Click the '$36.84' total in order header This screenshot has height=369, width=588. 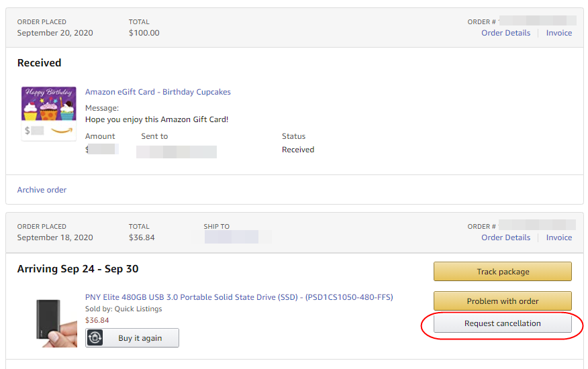142,238
